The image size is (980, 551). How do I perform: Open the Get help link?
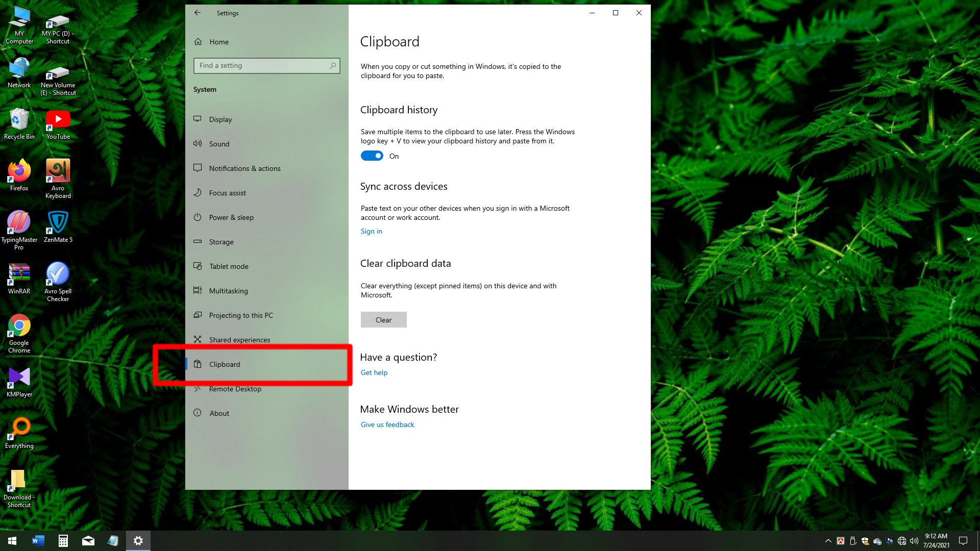[x=374, y=372]
